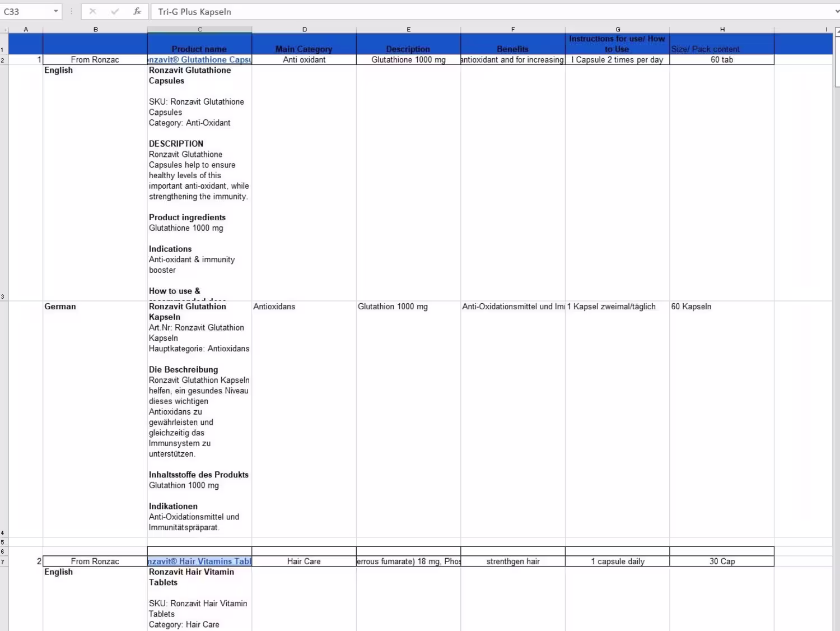The width and height of the screenshot is (840, 631).
Task: Select the 'Product name' header cell
Action: coord(200,44)
